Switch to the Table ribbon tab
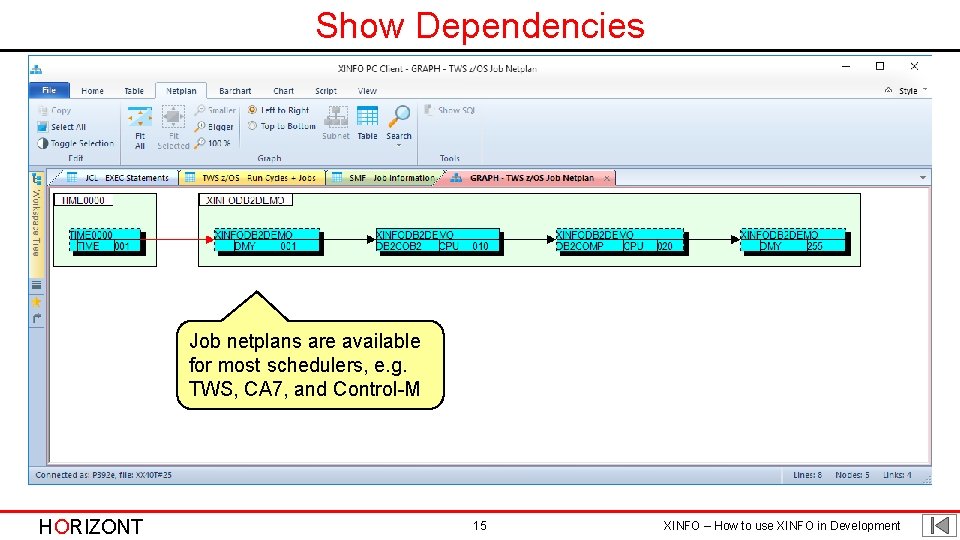The height and width of the screenshot is (540, 960). (134, 91)
